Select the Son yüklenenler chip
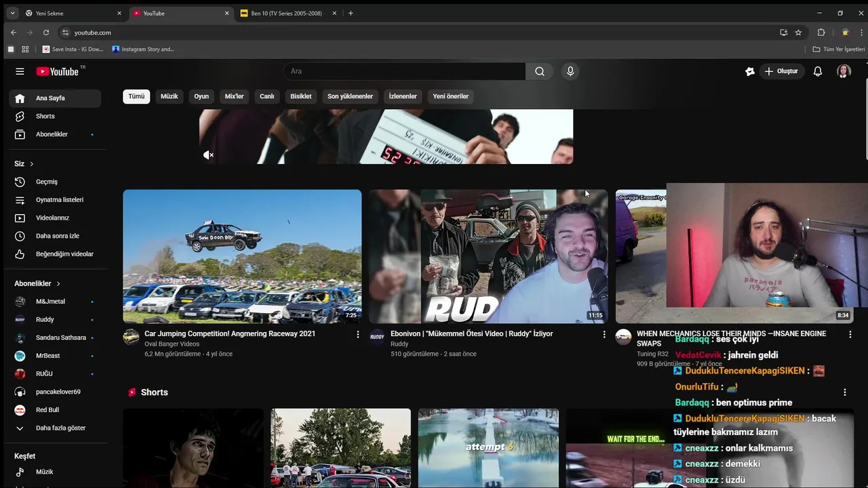The image size is (868, 488). click(350, 96)
